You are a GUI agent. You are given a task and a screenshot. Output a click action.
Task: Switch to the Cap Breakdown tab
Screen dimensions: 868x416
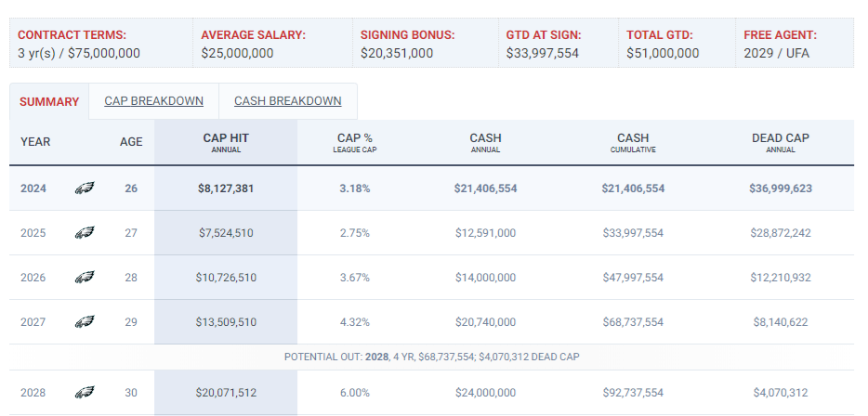pos(153,101)
